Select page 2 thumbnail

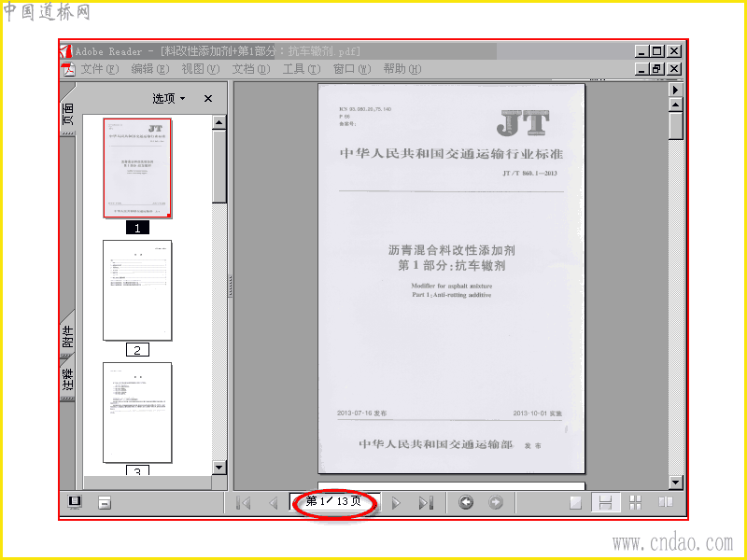[x=137, y=290]
